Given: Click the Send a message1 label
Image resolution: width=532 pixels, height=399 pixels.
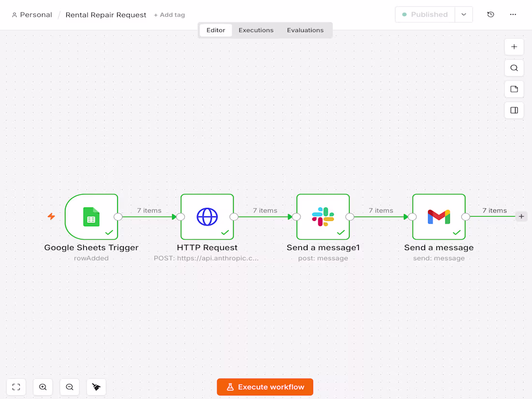Looking at the screenshot, I should coord(323,248).
